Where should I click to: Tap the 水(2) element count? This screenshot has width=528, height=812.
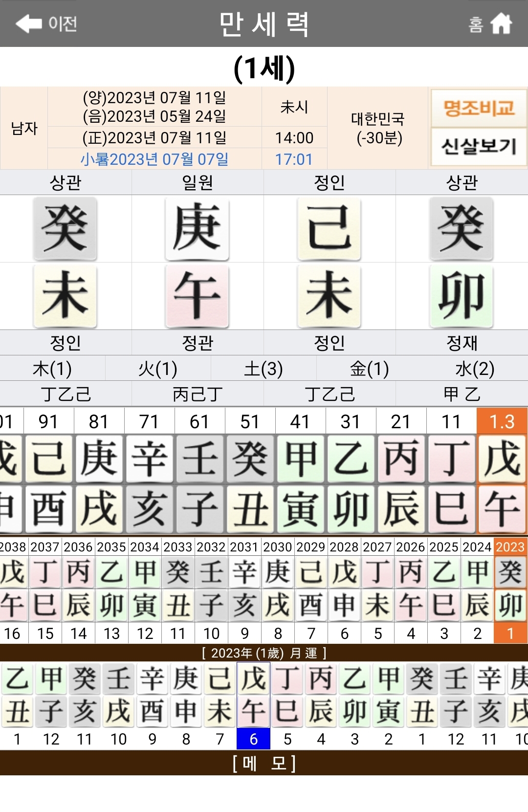coord(475,369)
